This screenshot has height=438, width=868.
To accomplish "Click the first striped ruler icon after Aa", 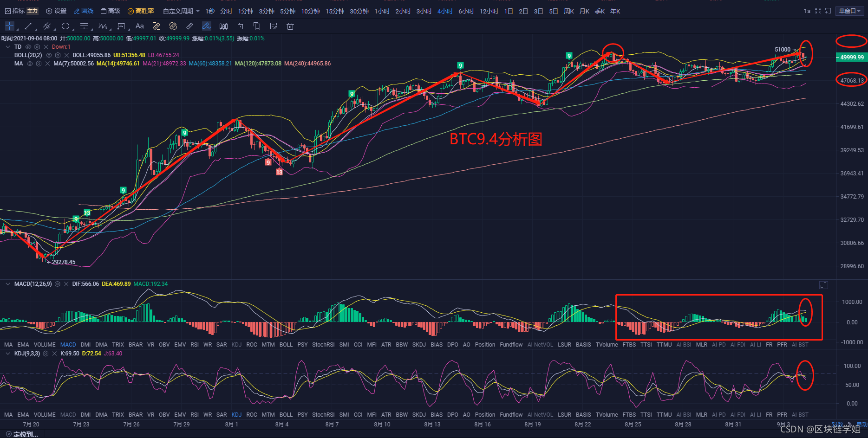I will coord(157,26).
